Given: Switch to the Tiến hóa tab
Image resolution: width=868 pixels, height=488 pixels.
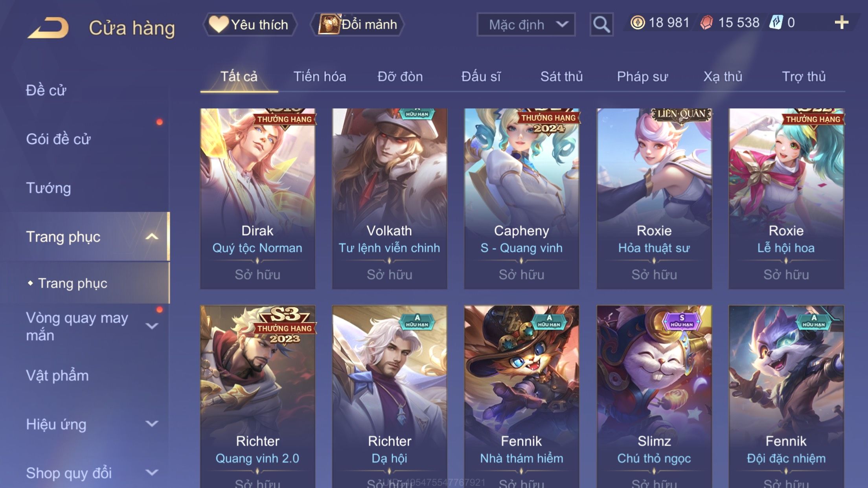Looking at the screenshot, I should click(320, 77).
